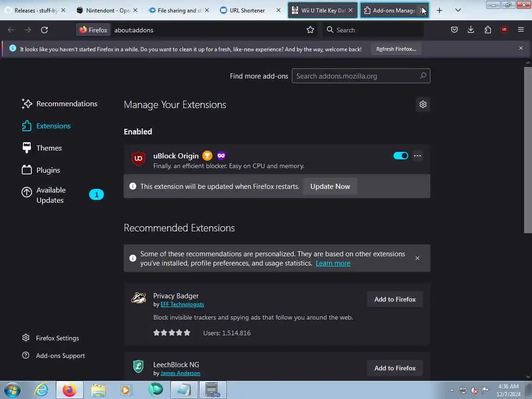532x399 pixels.
Task: Click the addons search magnifier icon
Action: pyautogui.click(x=423, y=76)
